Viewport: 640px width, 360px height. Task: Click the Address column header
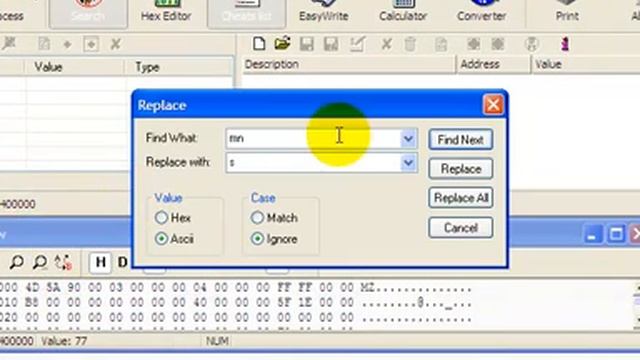(493, 64)
